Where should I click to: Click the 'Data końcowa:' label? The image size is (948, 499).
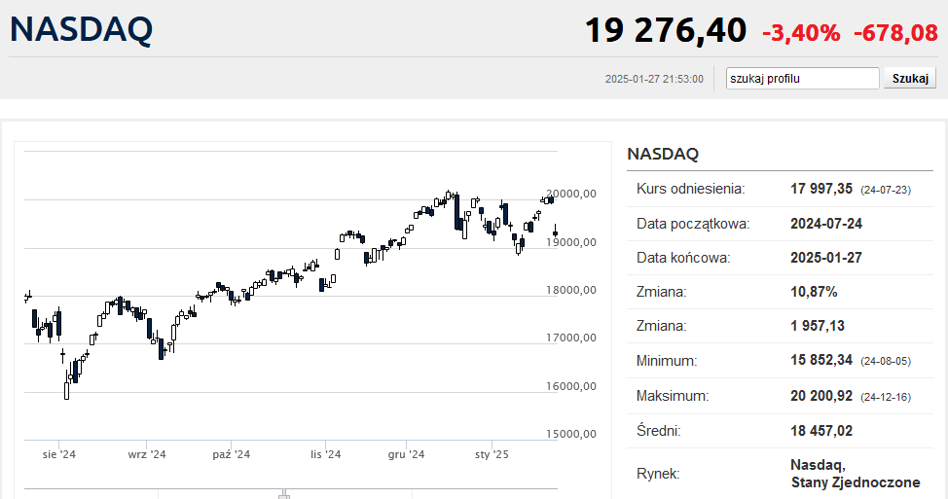pos(683,258)
